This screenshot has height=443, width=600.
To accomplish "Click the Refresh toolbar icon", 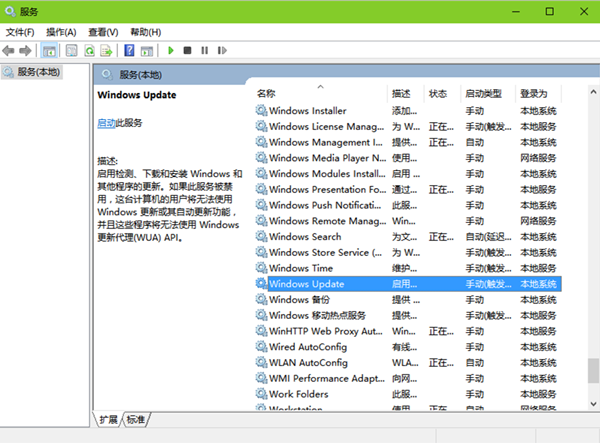I will click(x=90, y=50).
